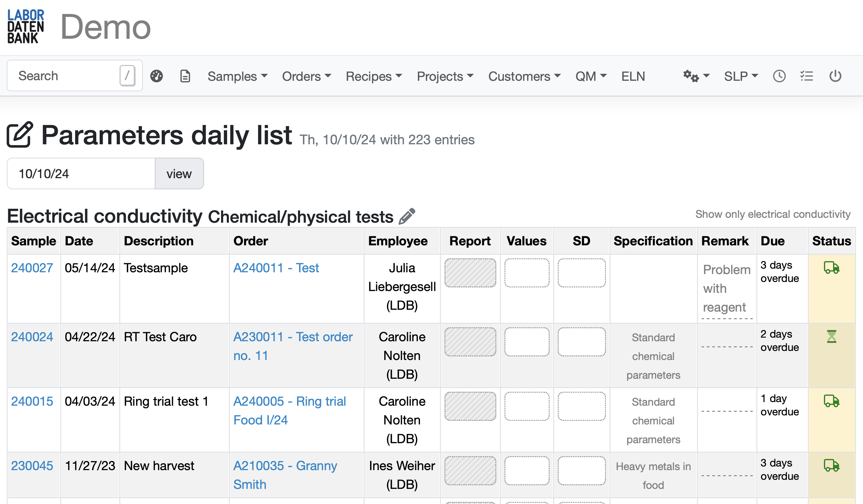This screenshot has height=504, width=863.
Task: Click the pencil edit icon beside Chemical/physical tests
Action: coord(407,216)
